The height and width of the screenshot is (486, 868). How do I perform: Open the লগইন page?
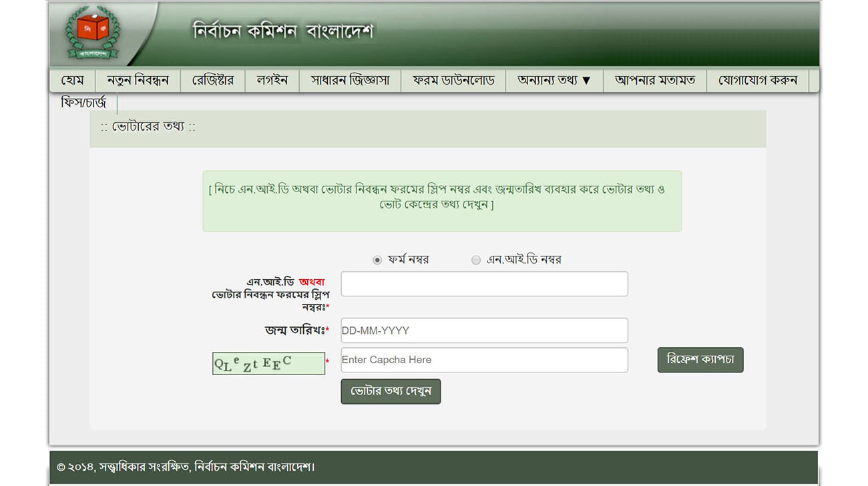272,81
